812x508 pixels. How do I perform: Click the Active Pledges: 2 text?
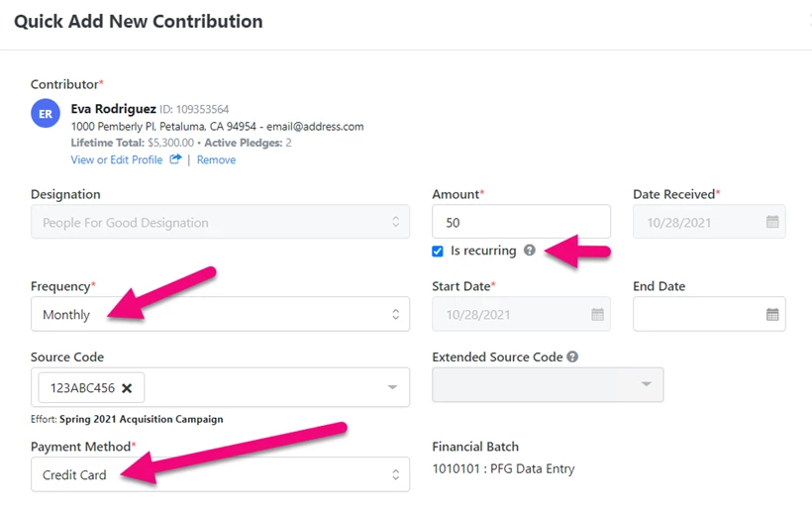point(248,143)
